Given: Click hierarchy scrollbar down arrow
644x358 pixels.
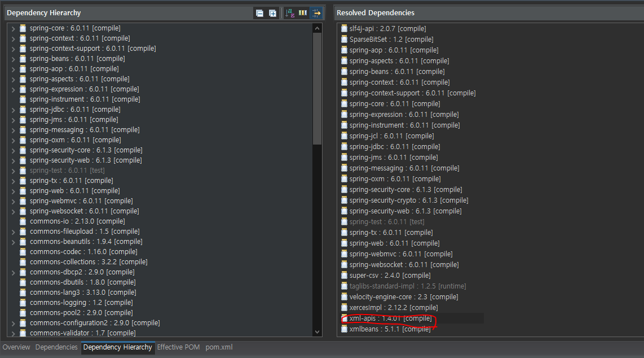Looking at the screenshot, I should 317,331.
